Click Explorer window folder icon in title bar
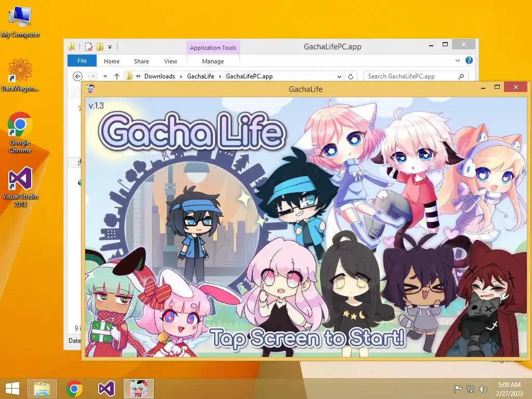 click(71, 46)
